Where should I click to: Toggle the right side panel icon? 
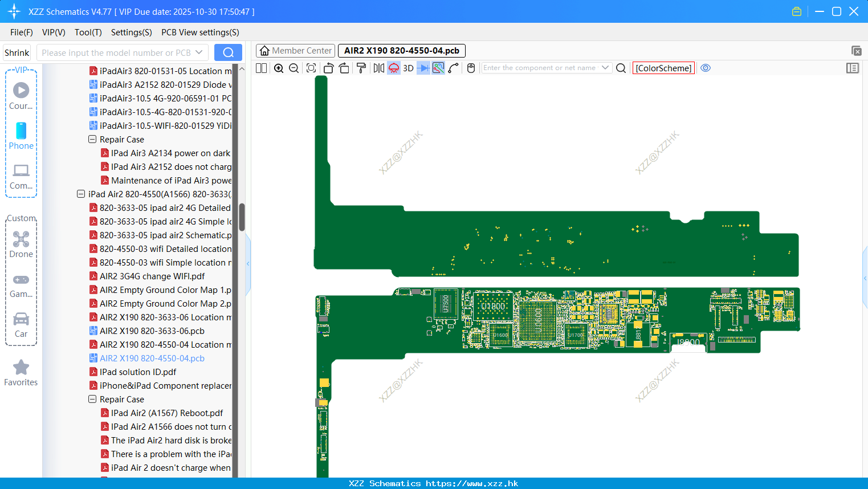coord(853,68)
